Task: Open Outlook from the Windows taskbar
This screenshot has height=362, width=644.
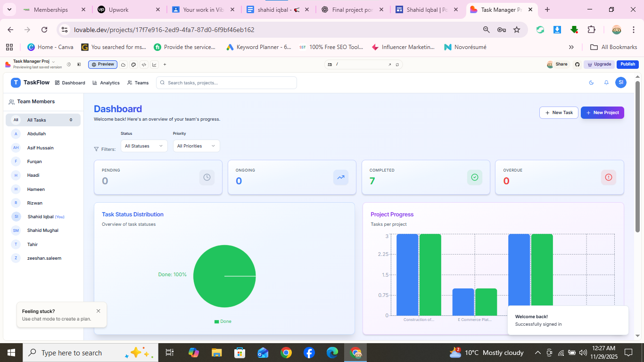Action: (x=263, y=352)
